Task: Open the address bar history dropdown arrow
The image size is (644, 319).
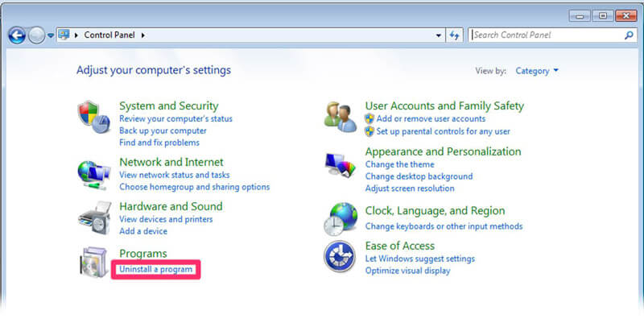Action: click(439, 35)
